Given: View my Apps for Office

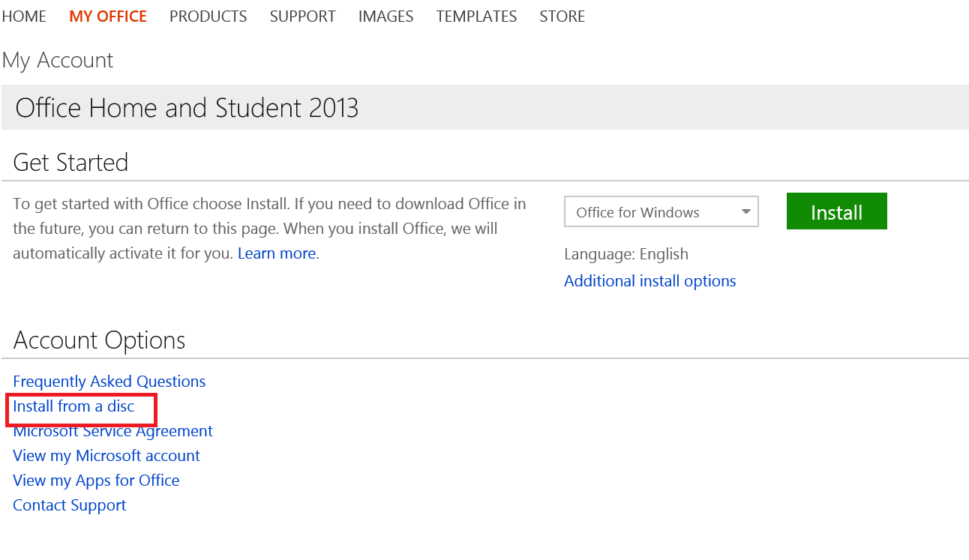Looking at the screenshot, I should click(x=96, y=480).
